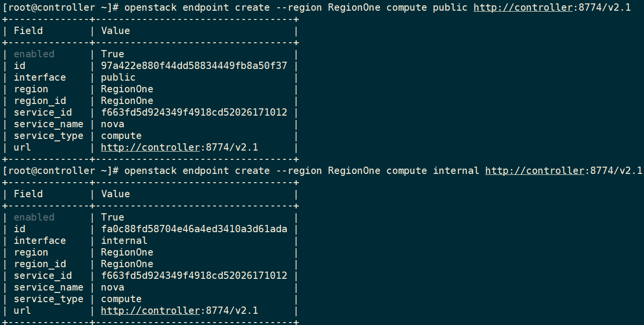Viewport: 644px width, 325px height.
Task: Click the 'compute' service_type in second table
Action: coord(121,299)
